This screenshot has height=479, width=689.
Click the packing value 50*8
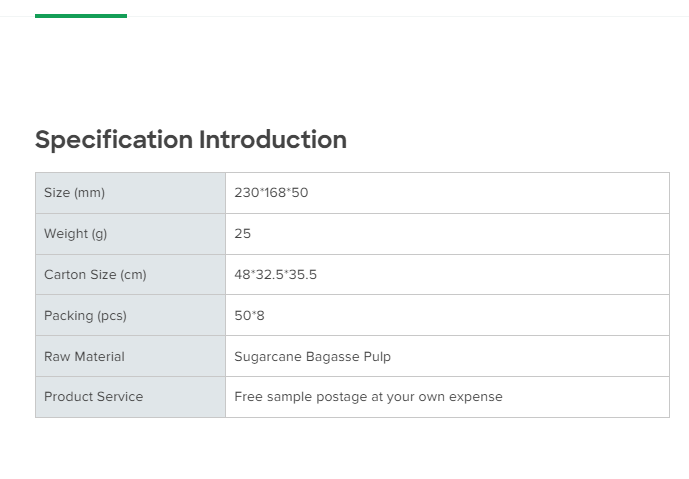coord(249,316)
